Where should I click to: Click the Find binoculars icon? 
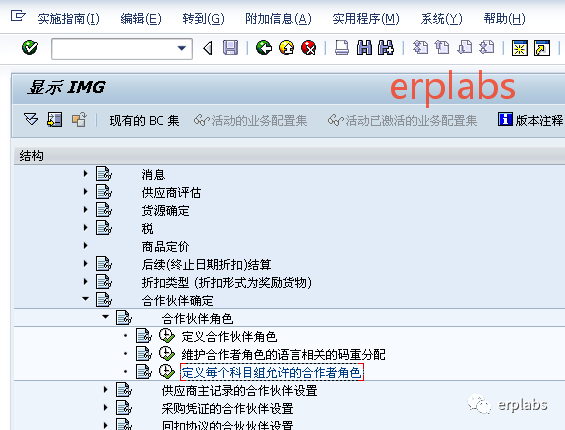pyautogui.click(x=364, y=48)
